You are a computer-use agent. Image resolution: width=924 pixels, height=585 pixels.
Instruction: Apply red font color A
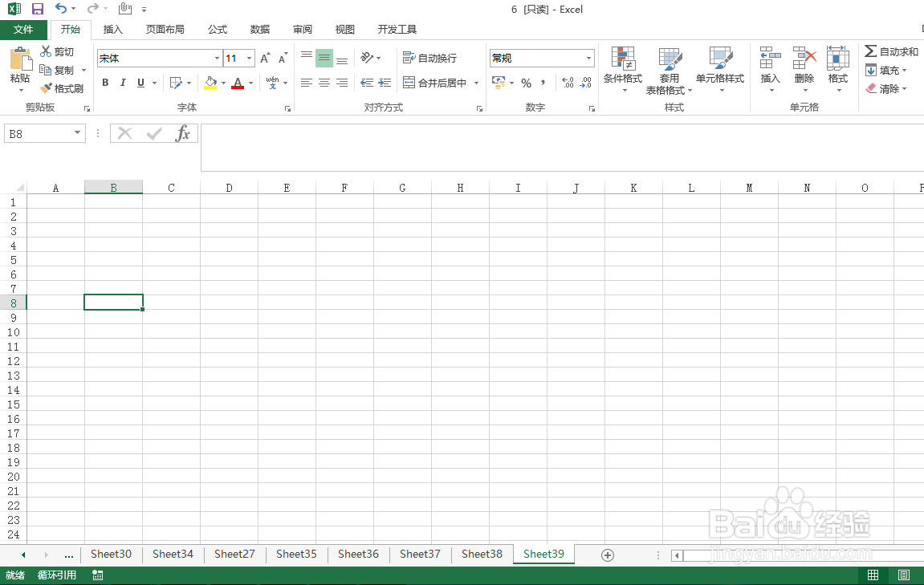pyautogui.click(x=238, y=83)
